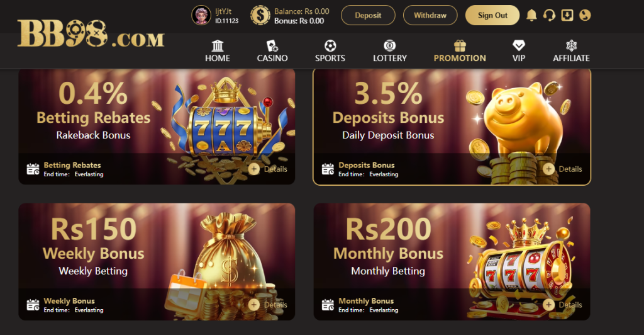
Task: Open customer support headset icon
Action: click(x=549, y=15)
